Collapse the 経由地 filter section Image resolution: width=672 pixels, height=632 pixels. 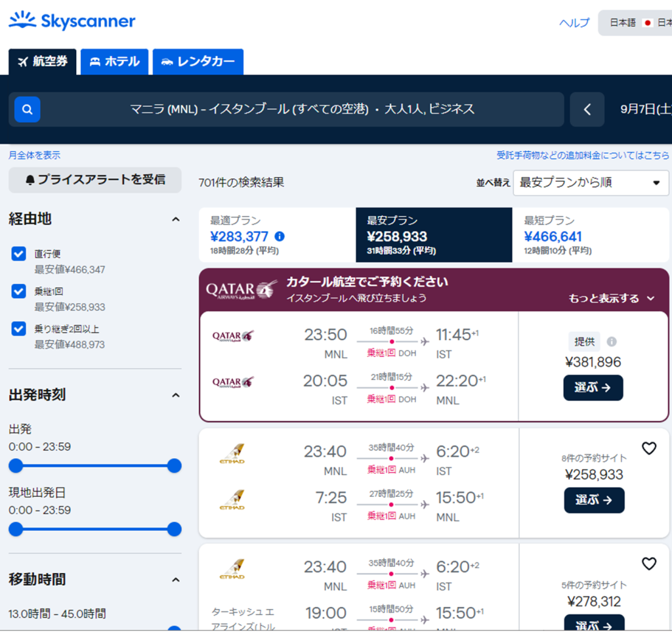(x=175, y=219)
